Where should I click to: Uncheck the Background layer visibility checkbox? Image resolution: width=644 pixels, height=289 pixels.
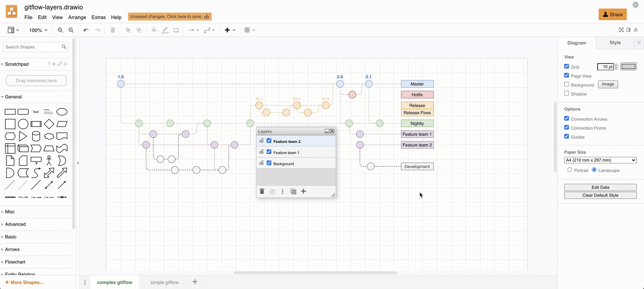point(269,163)
